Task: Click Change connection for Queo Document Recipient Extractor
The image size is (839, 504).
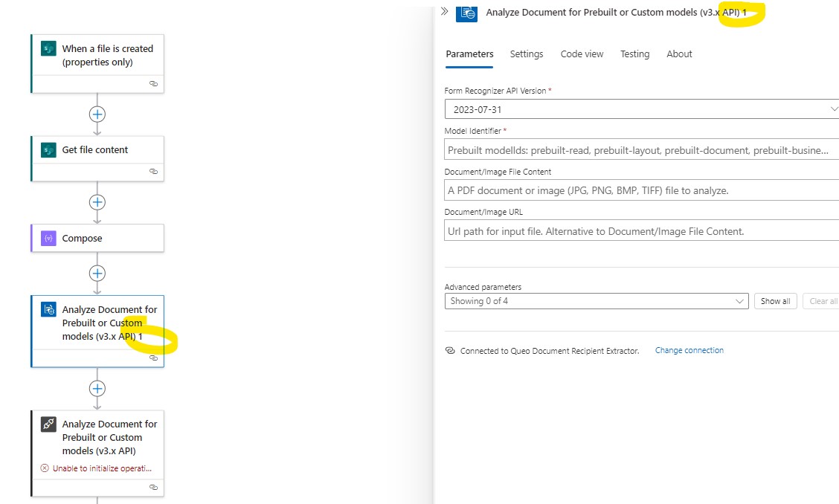Action: (x=689, y=350)
